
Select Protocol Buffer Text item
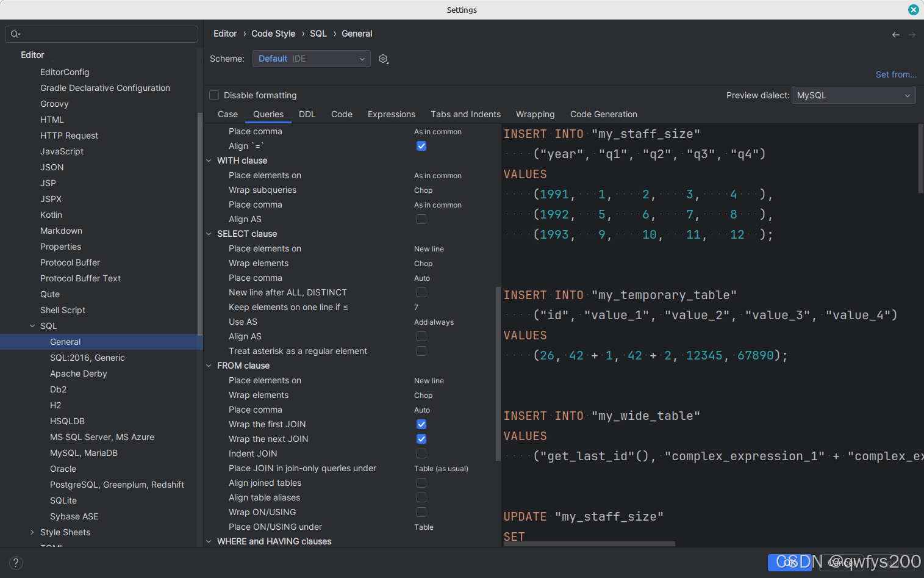(x=81, y=278)
